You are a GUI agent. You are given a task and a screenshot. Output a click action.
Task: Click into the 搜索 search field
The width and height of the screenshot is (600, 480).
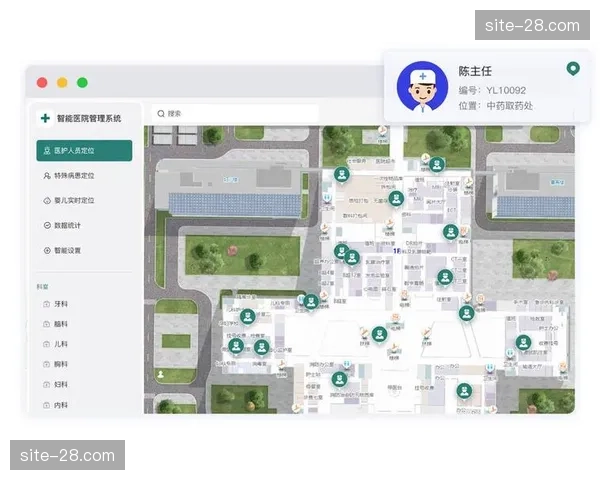pyautogui.click(x=235, y=114)
